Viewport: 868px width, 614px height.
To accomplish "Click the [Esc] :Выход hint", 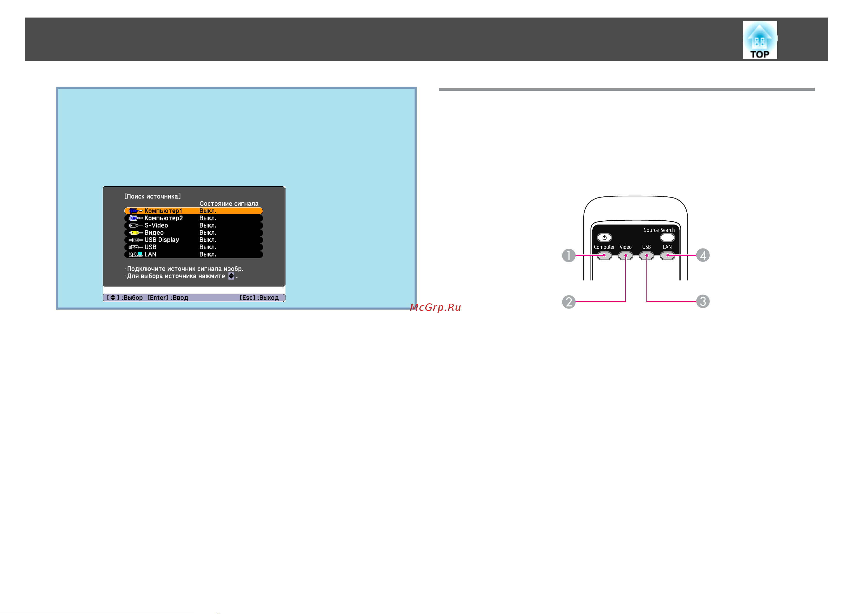I will 259,298.
